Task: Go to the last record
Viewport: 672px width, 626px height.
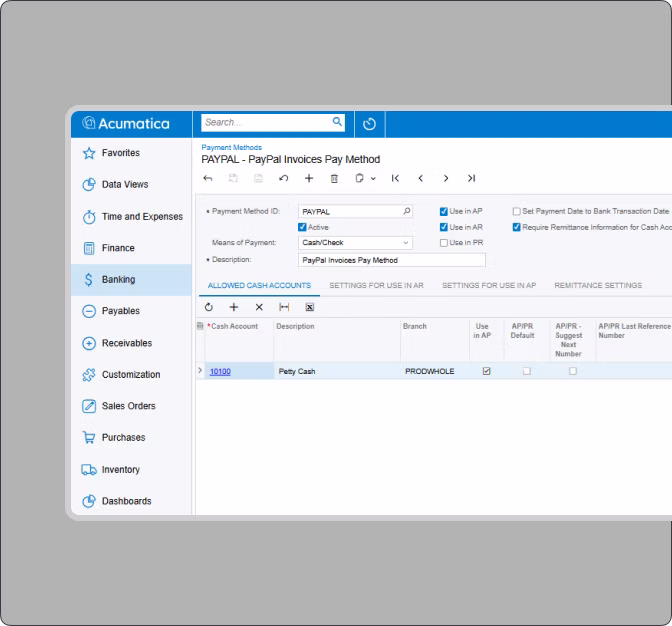Action: [471, 178]
